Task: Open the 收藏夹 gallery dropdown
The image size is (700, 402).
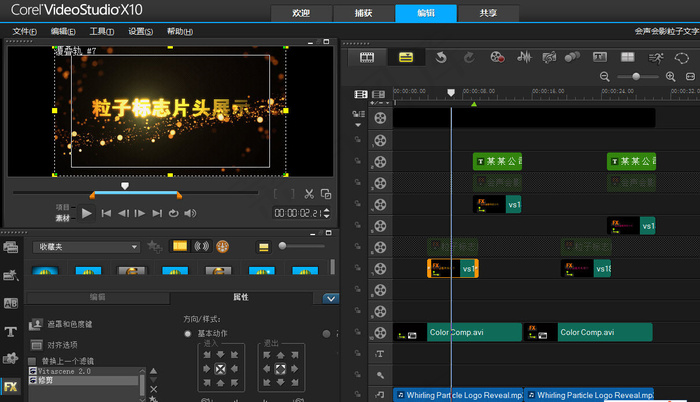Action: [87, 246]
